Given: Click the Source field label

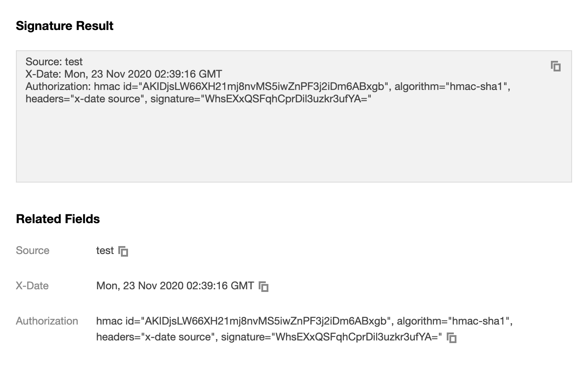Looking at the screenshot, I should pos(33,250).
